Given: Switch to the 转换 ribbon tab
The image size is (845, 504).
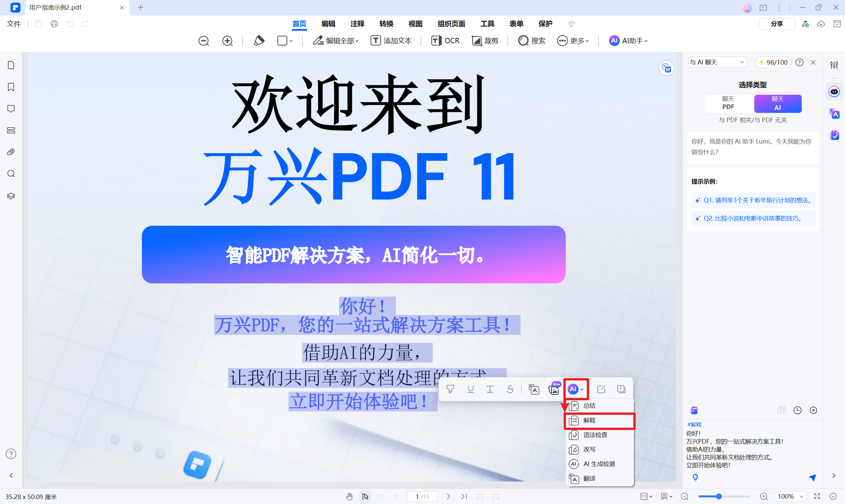Looking at the screenshot, I should pyautogui.click(x=386, y=24).
